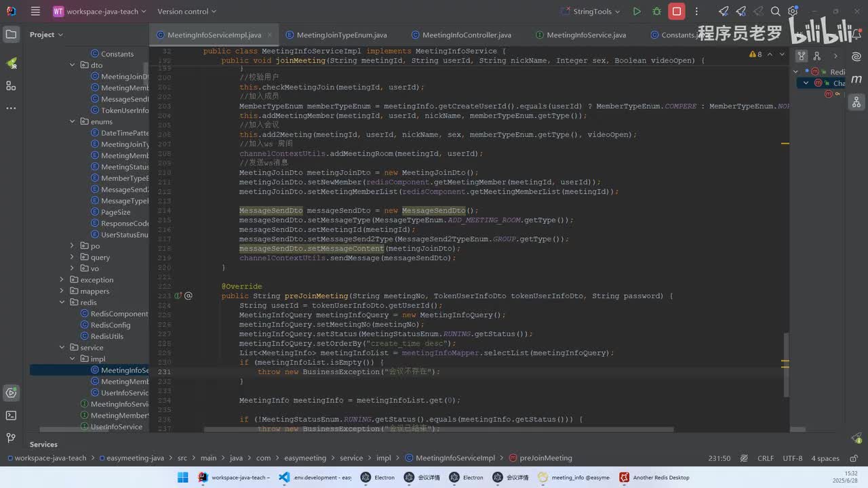Open the hierarchy tool window in right sidebar
868x488 pixels.
tap(857, 102)
